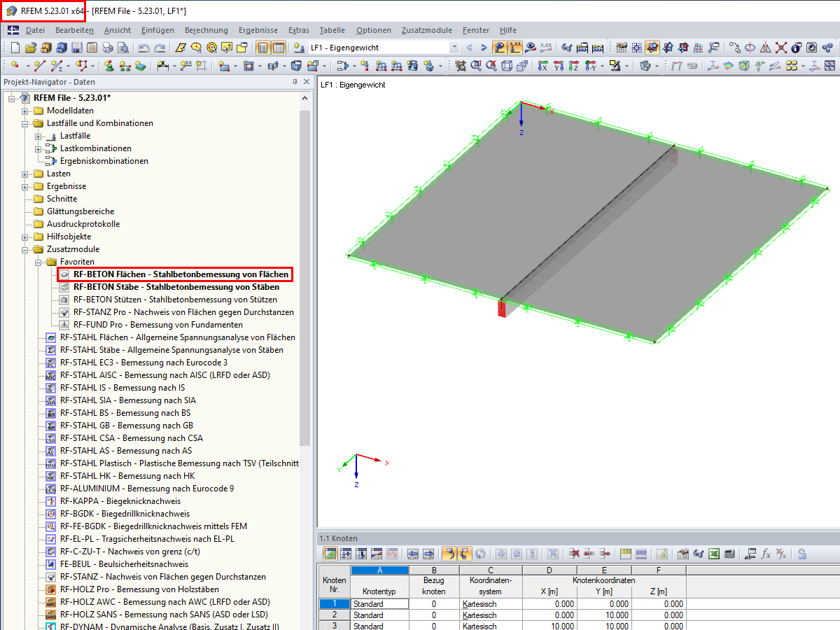
Task: Save the current RFEM model
Action: (x=75, y=48)
